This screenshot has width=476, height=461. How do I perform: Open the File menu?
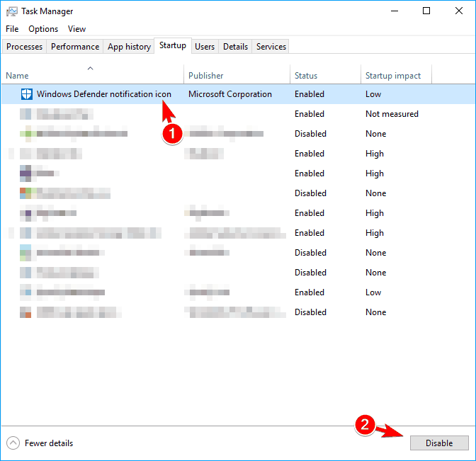click(x=12, y=29)
